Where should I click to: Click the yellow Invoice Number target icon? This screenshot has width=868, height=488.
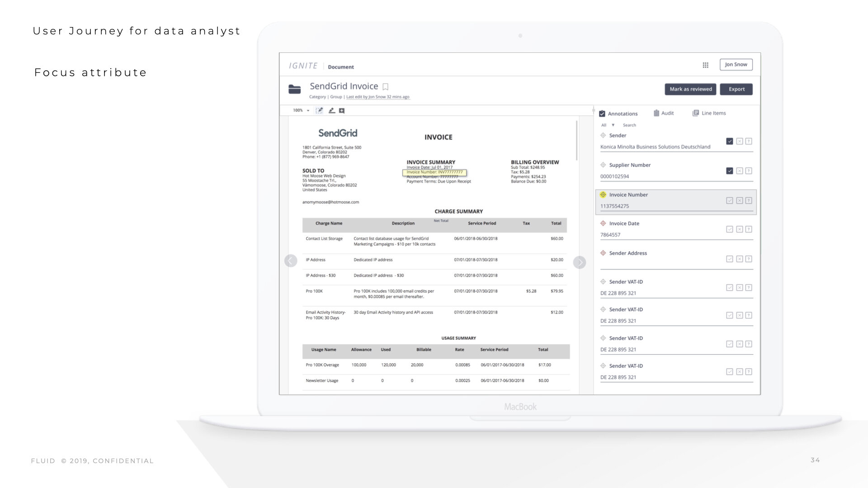point(603,195)
